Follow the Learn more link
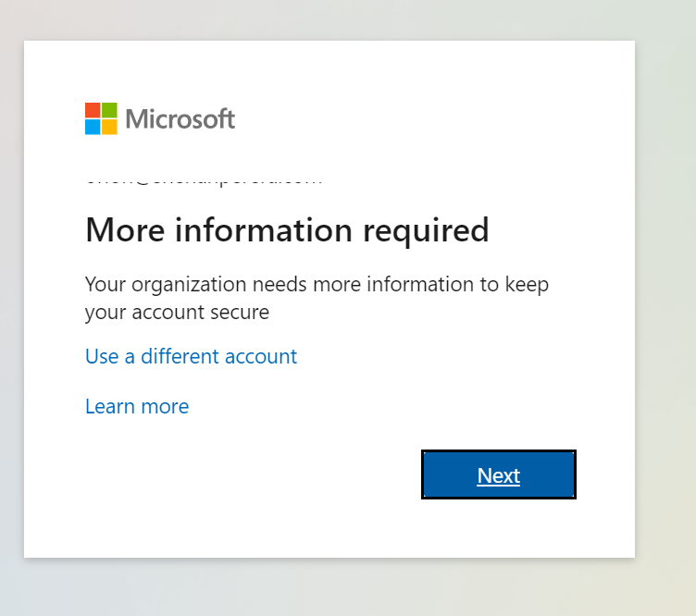Image resolution: width=696 pixels, height=616 pixels. pos(137,406)
